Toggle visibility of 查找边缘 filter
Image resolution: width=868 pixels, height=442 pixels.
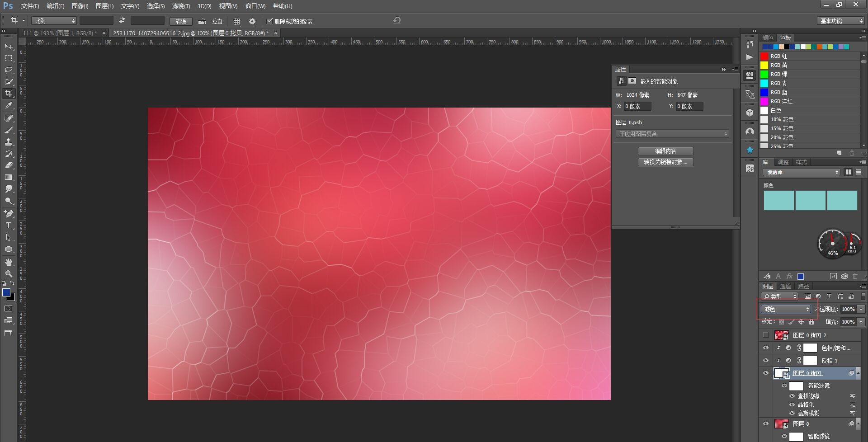point(792,396)
